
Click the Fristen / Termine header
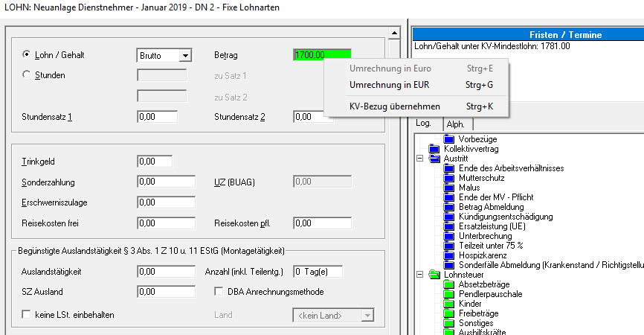[x=565, y=34]
